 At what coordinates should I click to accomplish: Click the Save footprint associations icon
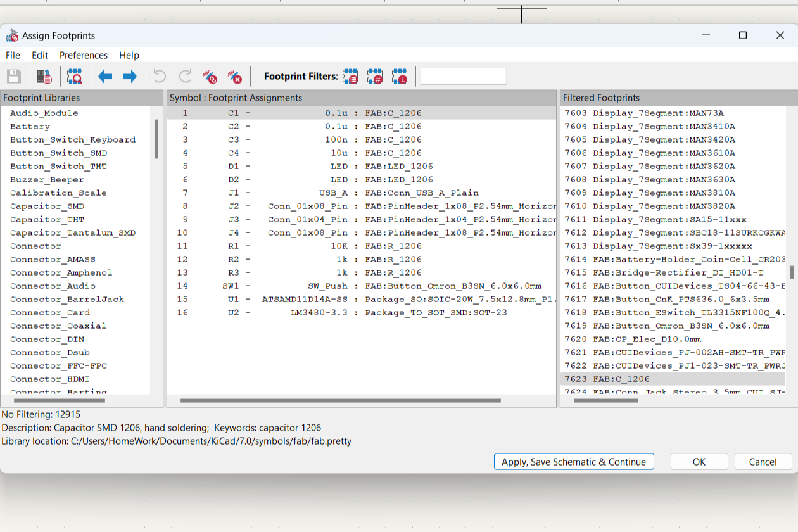coord(14,77)
